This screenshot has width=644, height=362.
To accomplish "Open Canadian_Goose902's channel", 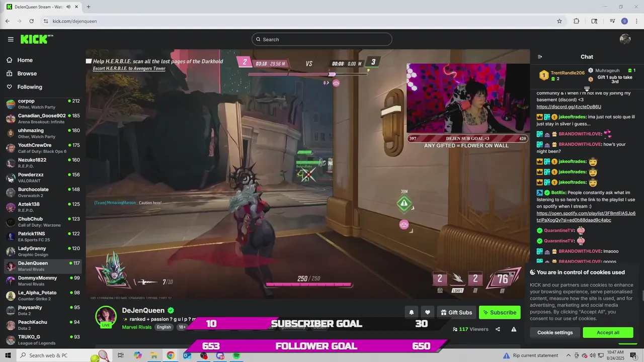I will pos(43,119).
